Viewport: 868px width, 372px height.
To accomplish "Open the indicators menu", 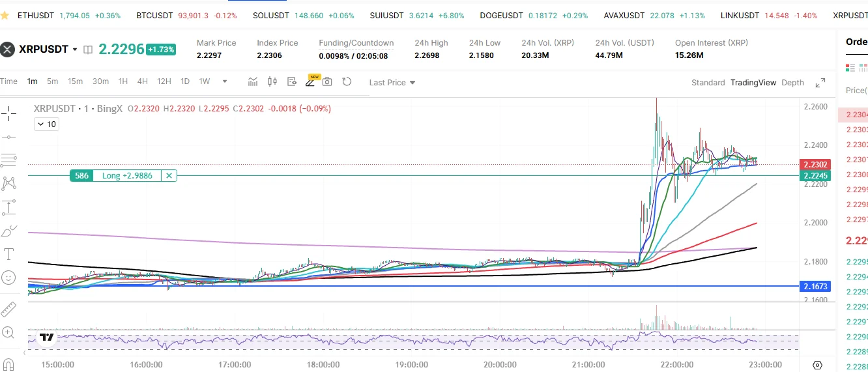I will 253,81.
